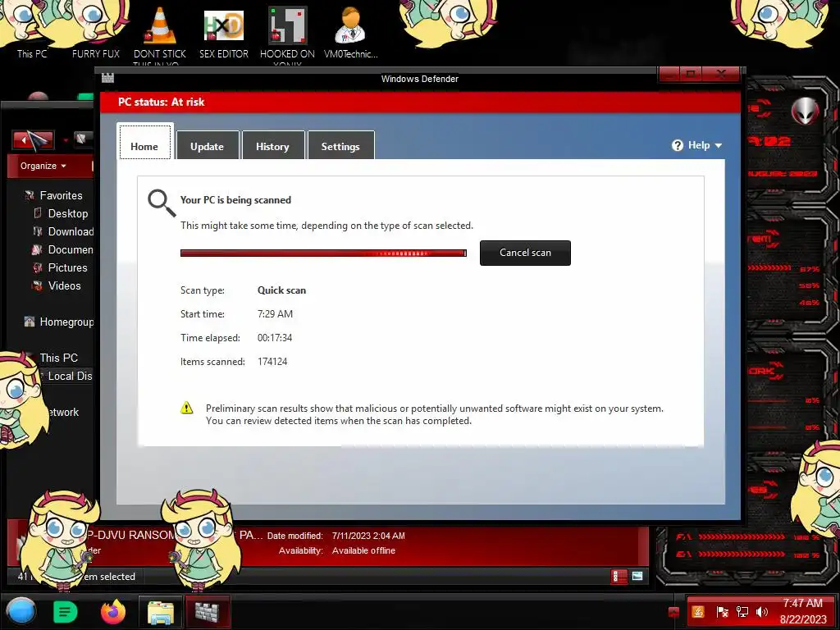Click the Java tray icon

(698, 612)
